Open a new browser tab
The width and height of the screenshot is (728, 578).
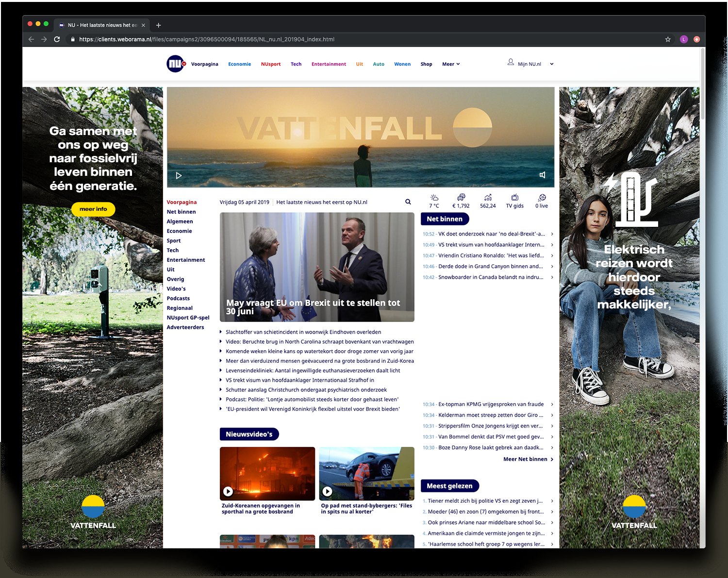pos(158,25)
